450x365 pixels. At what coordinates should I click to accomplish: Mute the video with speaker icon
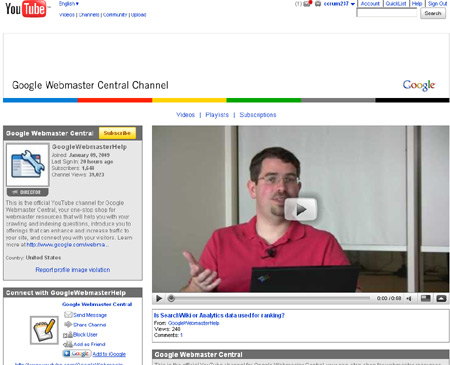pyautogui.click(x=409, y=298)
